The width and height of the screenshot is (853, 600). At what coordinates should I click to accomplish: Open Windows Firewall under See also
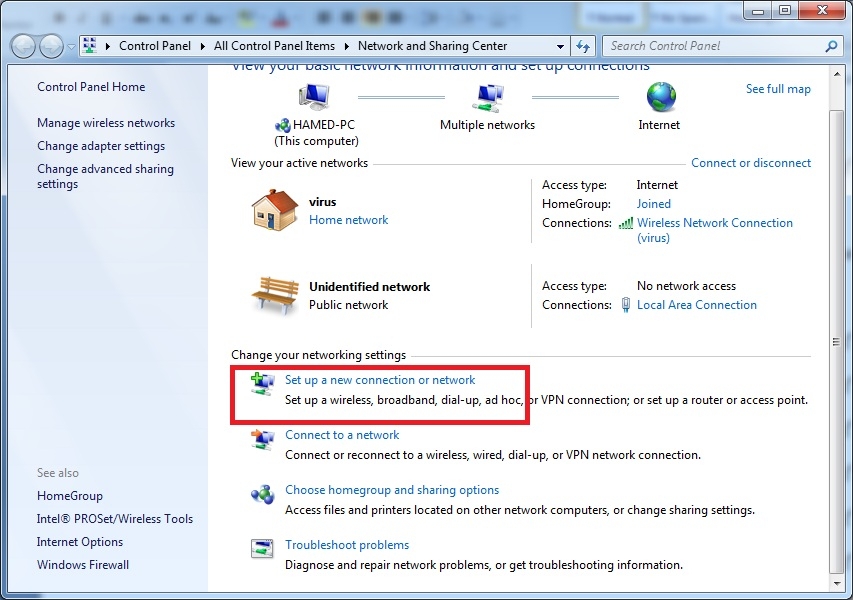pyautogui.click(x=83, y=565)
